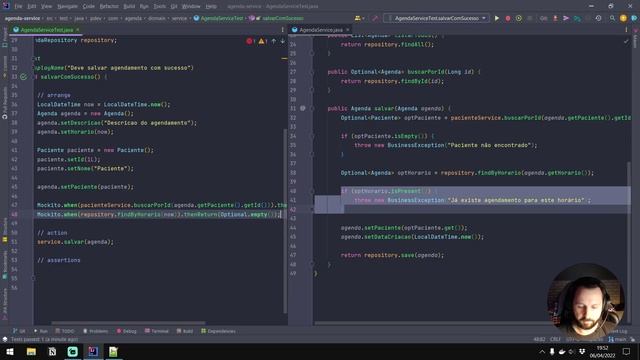Click the build hammer icon
The image size is (640, 360).
pos(375,18)
